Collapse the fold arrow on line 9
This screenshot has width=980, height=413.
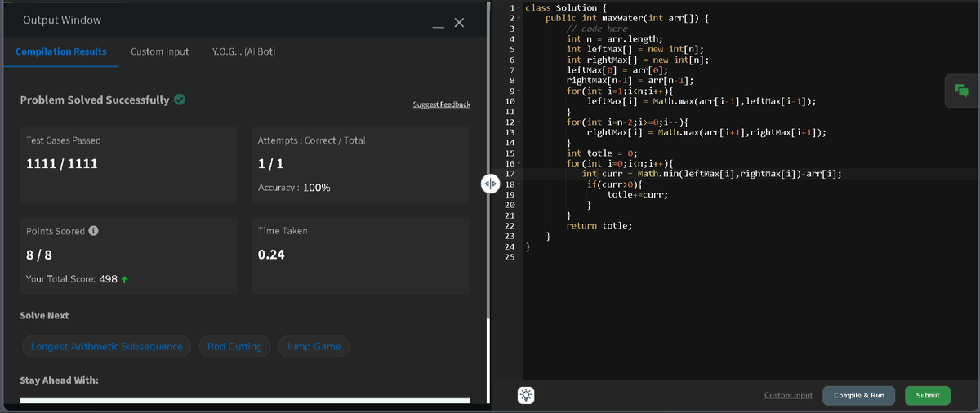click(519, 91)
